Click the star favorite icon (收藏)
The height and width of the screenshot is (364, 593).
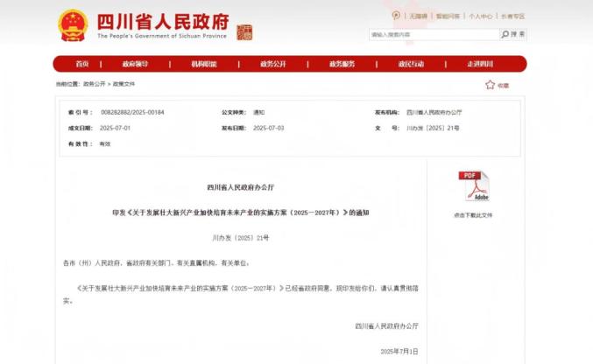[491, 85]
